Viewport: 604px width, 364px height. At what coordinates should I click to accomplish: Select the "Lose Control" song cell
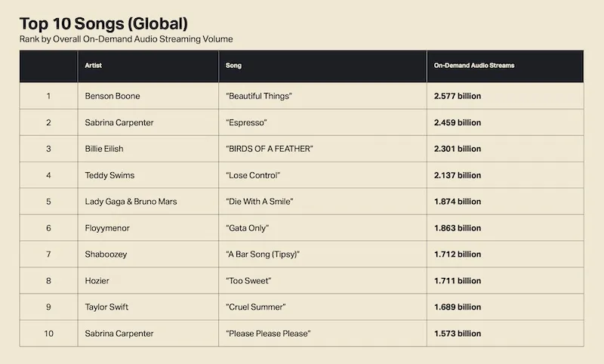click(253, 175)
